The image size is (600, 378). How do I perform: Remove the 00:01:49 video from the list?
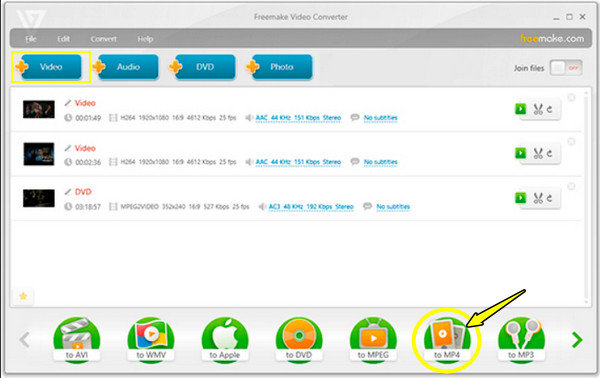pos(571,98)
